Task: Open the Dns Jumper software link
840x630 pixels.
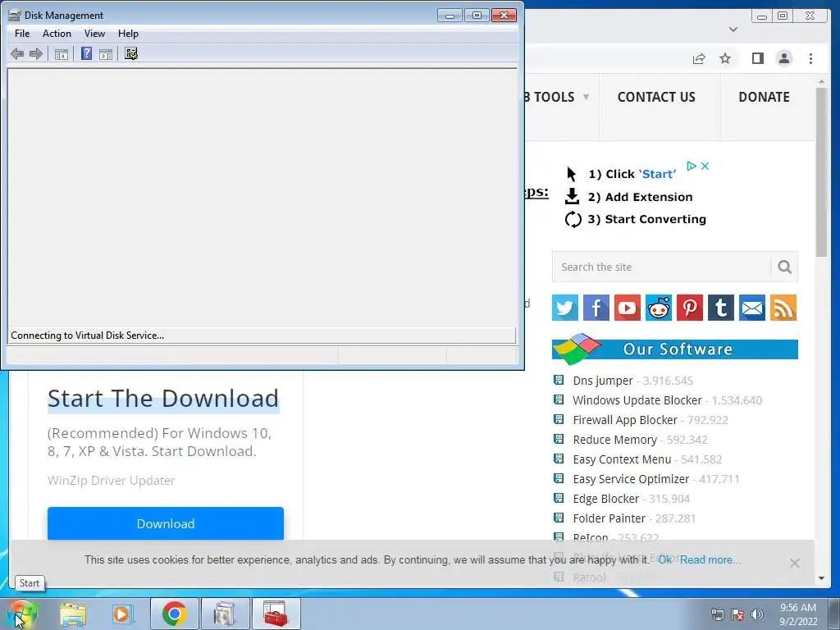Action: point(603,381)
